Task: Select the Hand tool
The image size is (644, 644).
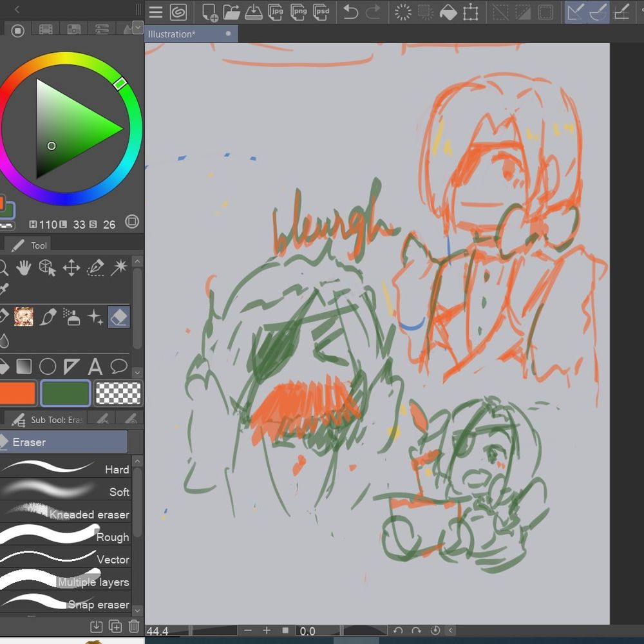Action: pyautogui.click(x=23, y=268)
